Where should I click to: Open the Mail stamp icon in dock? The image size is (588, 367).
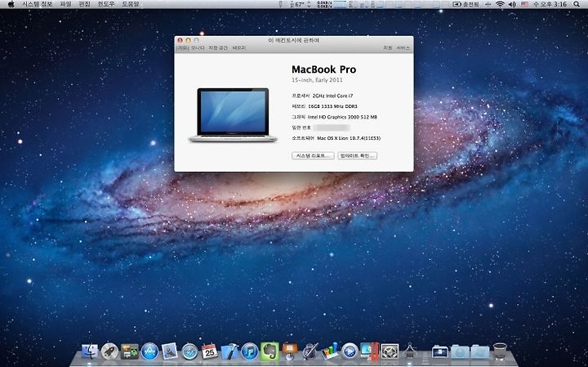(170, 351)
